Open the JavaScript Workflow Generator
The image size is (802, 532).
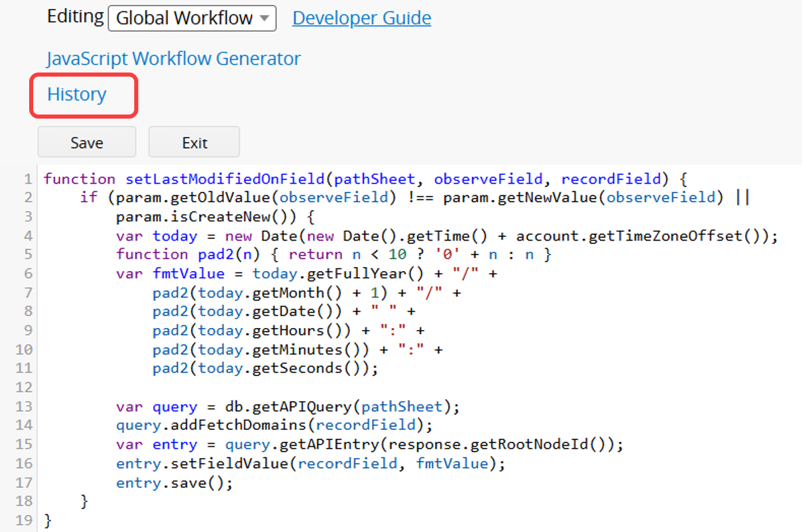(x=173, y=58)
